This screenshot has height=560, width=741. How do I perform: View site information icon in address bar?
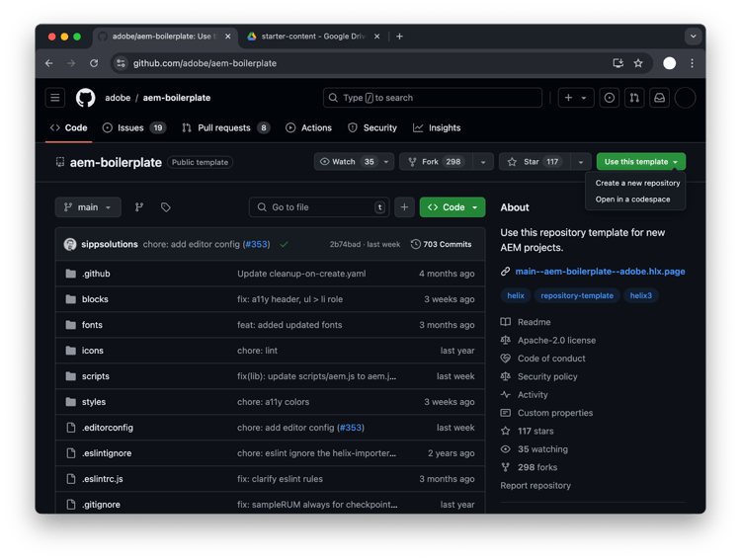(x=121, y=63)
